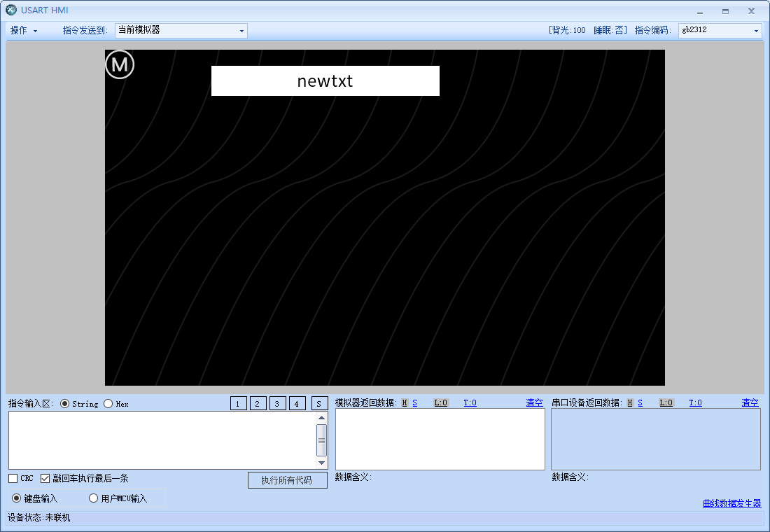Click quick command slot button "S"

pyautogui.click(x=319, y=403)
